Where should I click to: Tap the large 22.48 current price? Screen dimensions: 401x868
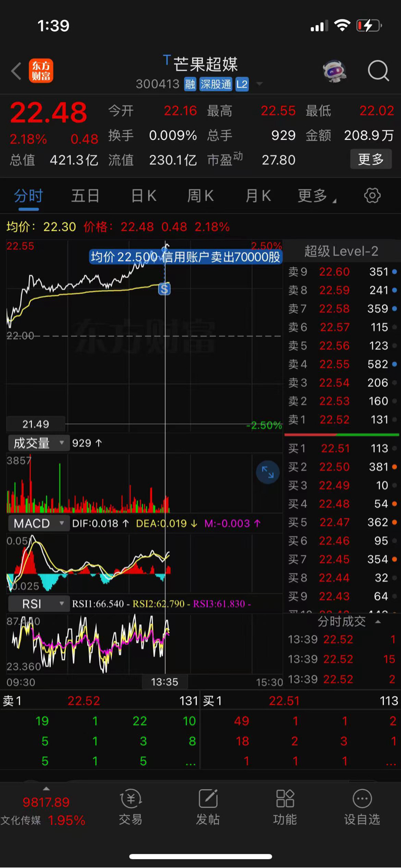pyautogui.click(x=49, y=113)
